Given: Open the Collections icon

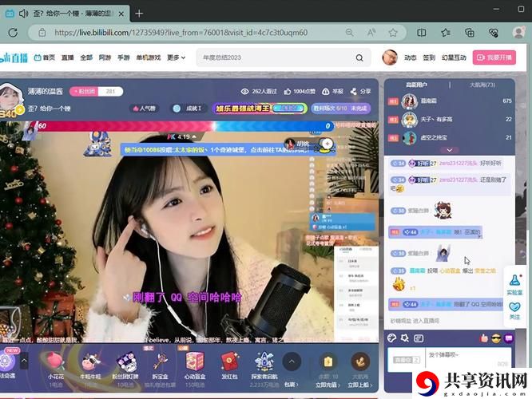Looking at the screenshot, I should point(470,33).
